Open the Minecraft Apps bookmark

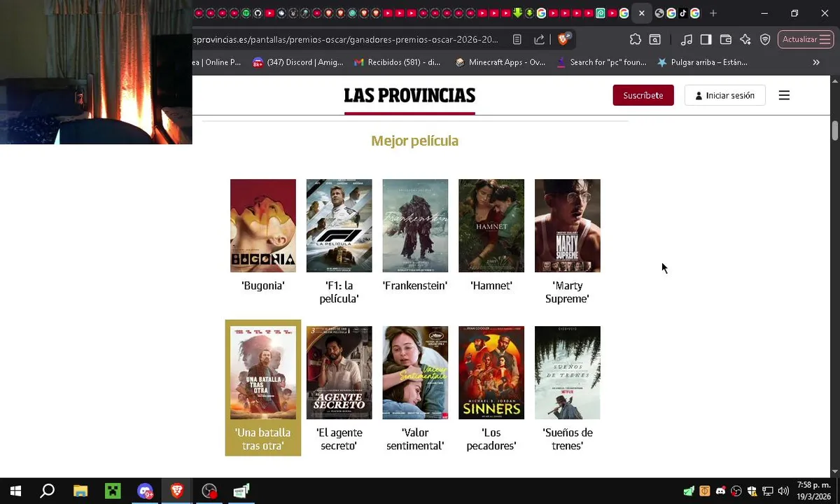coord(500,62)
